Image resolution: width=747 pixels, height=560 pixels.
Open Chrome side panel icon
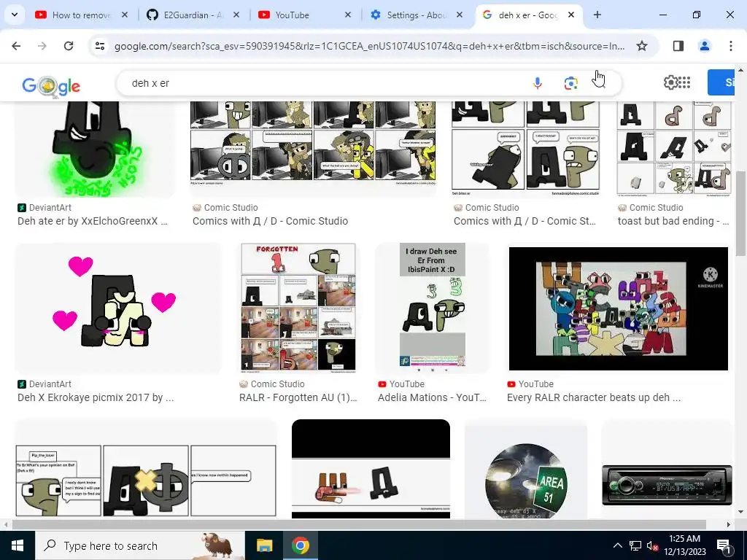click(678, 46)
